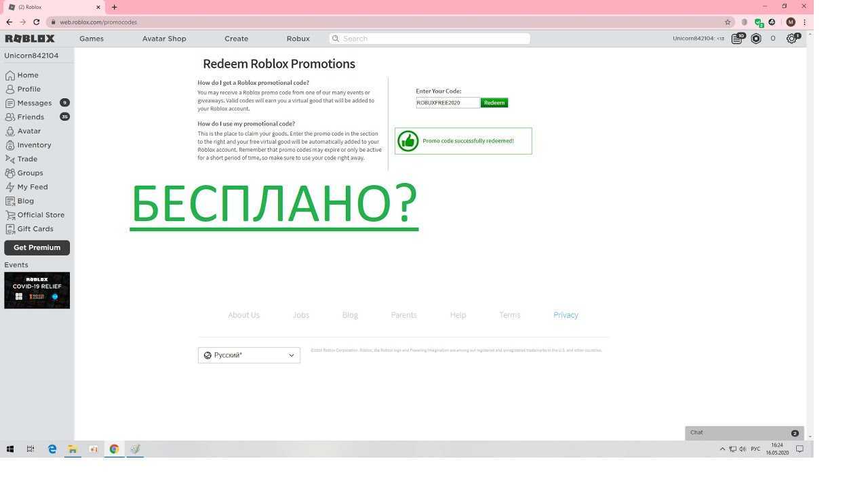Image resolution: width=868 pixels, height=488 pixels.
Task: Open Messages via the 9 unread badge
Action: pos(64,103)
